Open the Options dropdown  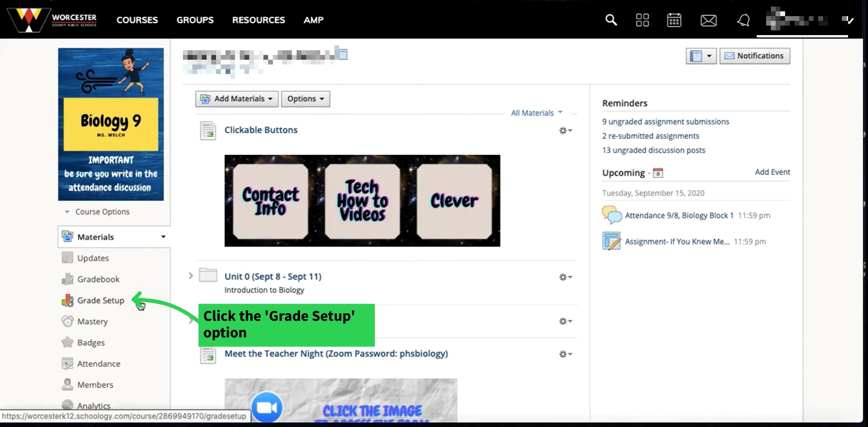click(x=306, y=99)
